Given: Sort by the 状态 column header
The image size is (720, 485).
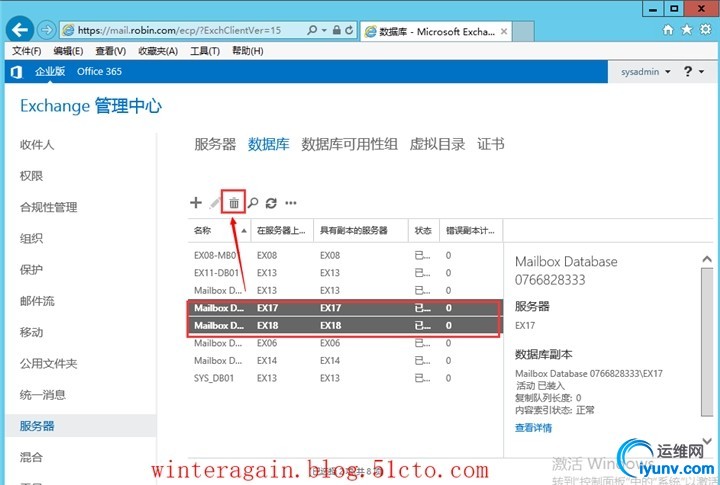Looking at the screenshot, I should pyautogui.click(x=424, y=231).
